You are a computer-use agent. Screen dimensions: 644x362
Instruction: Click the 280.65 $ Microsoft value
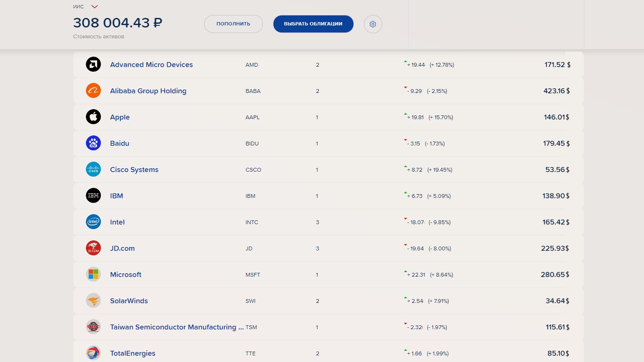click(x=555, y=275)
